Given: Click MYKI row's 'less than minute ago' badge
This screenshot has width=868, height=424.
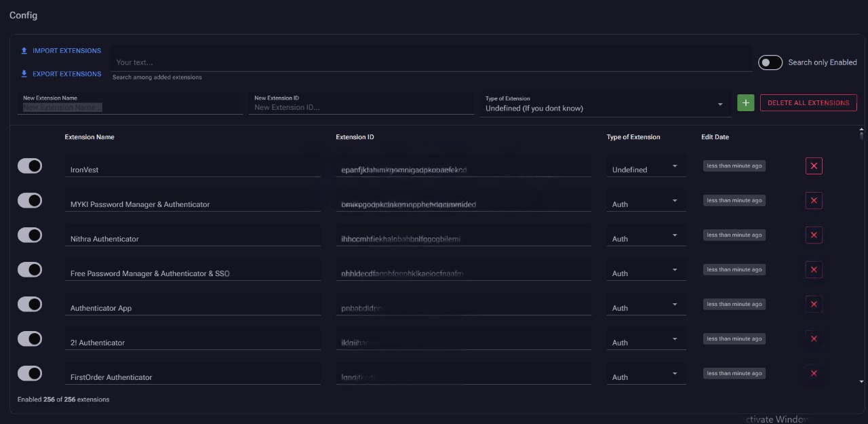Looking at the screenshot, I should pyautogui.click(x=734, y=200).
